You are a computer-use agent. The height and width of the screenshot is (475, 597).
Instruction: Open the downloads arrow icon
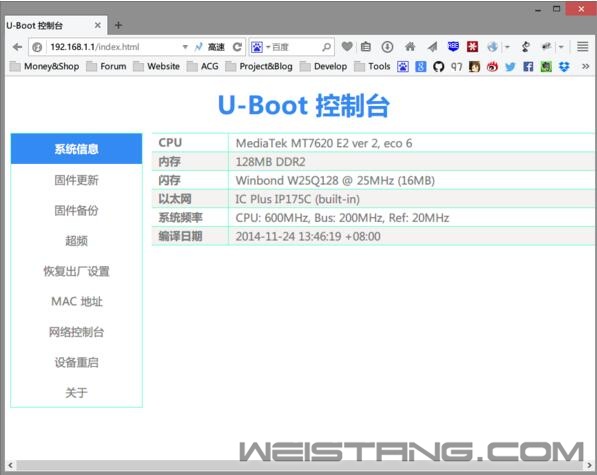tap(387, 47)
